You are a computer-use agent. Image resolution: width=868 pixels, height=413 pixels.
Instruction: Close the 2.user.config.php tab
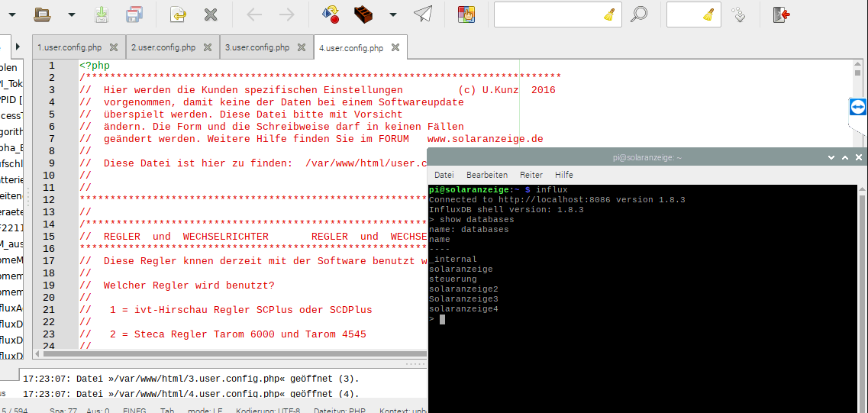coord(207,47)
